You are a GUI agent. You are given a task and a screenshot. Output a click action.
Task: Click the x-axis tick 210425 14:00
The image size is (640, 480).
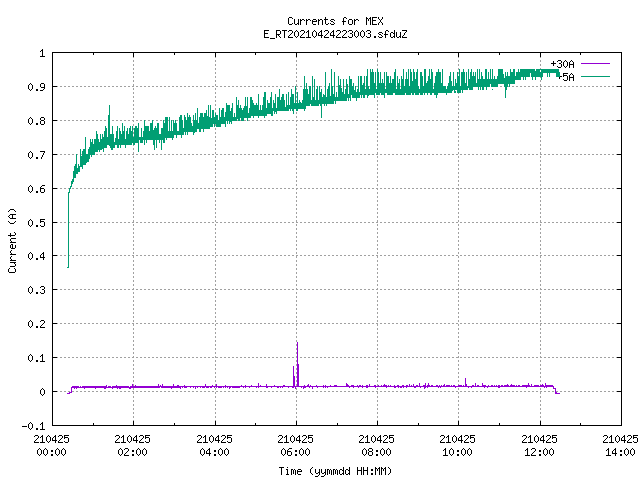[620, 446]
